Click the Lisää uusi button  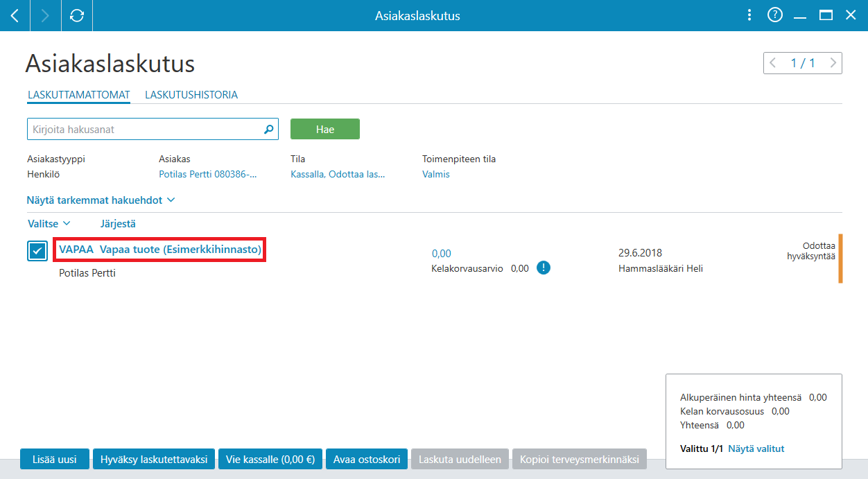click(55, 459)
